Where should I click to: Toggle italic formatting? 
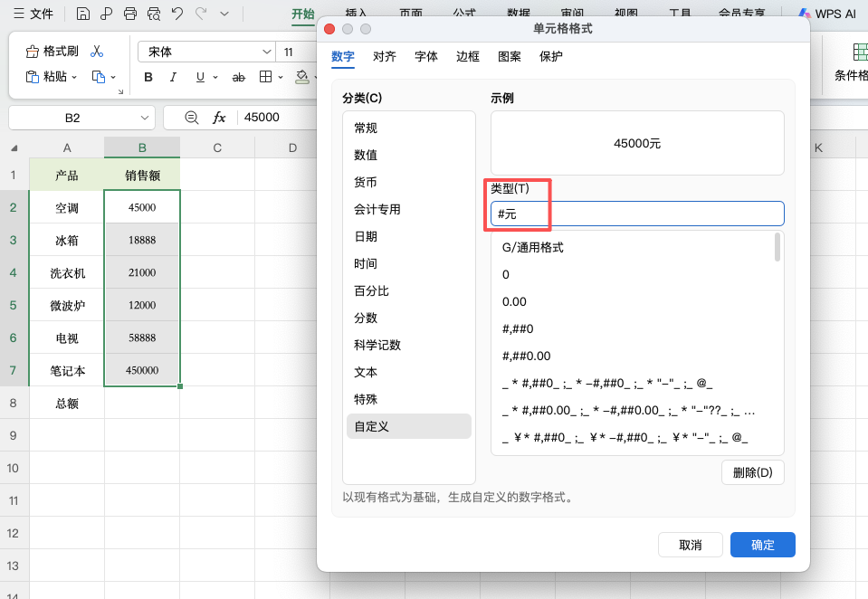coord(173,77)
